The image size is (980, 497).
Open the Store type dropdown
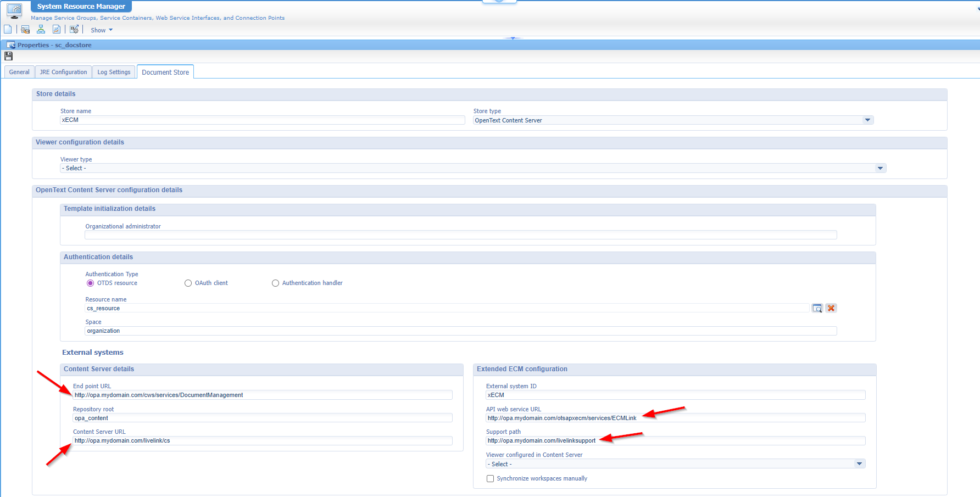point(867,120)
